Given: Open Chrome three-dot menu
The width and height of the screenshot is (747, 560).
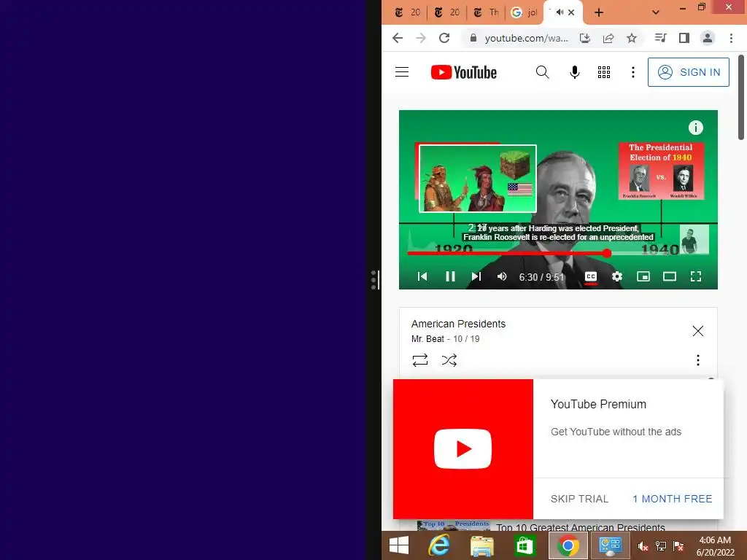Looking at the screenshot, I should coord(731,38).
